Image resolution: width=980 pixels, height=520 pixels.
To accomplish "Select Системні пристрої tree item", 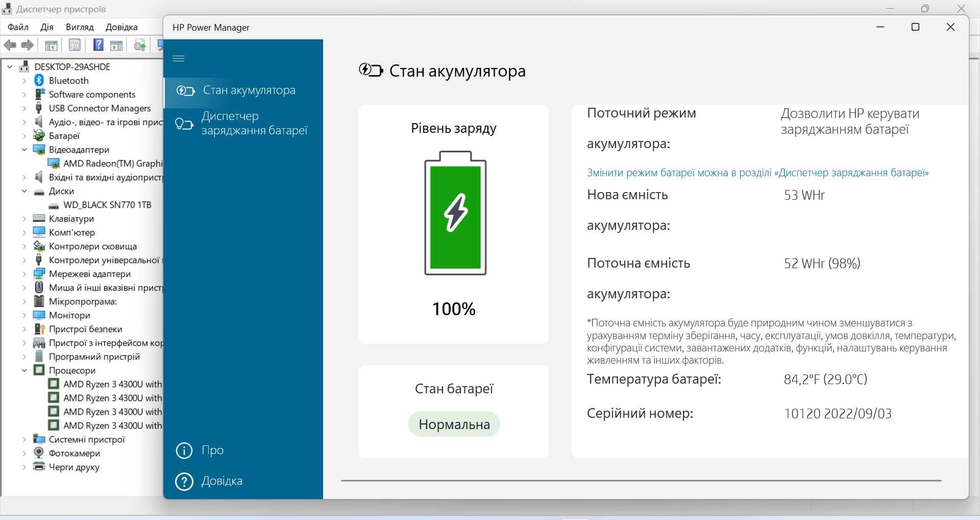I will point(87,439).
